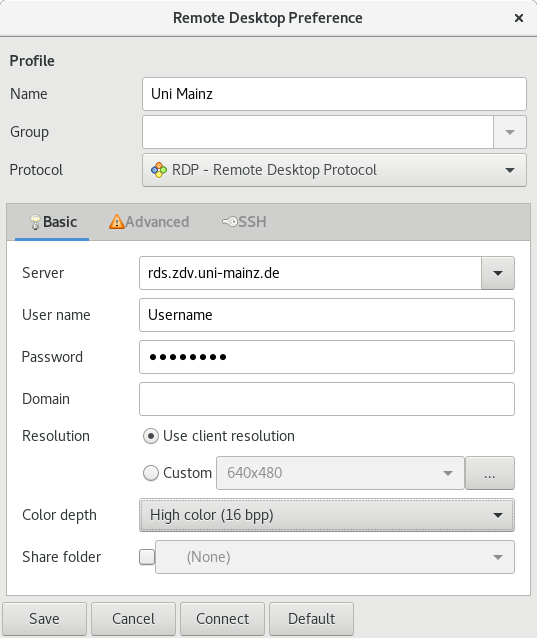Click the lightbulb icon on Basic tab

click(x=35, y=222)
